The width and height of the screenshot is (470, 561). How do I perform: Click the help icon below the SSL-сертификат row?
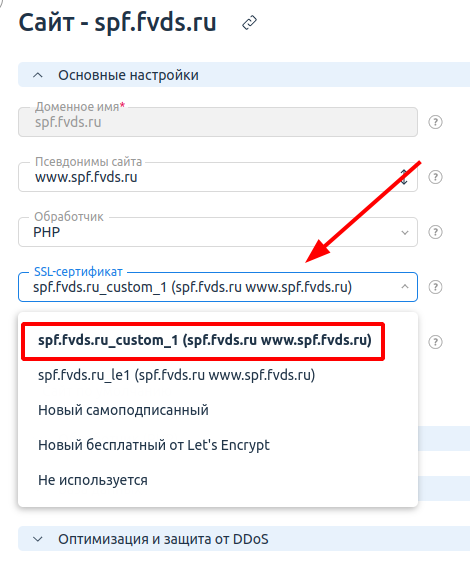435,342
